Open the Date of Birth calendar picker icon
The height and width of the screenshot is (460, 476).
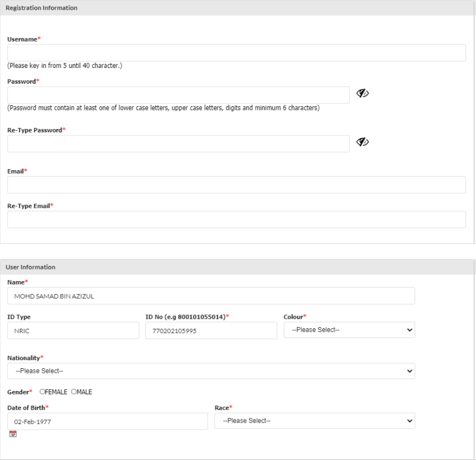point(13,434)
